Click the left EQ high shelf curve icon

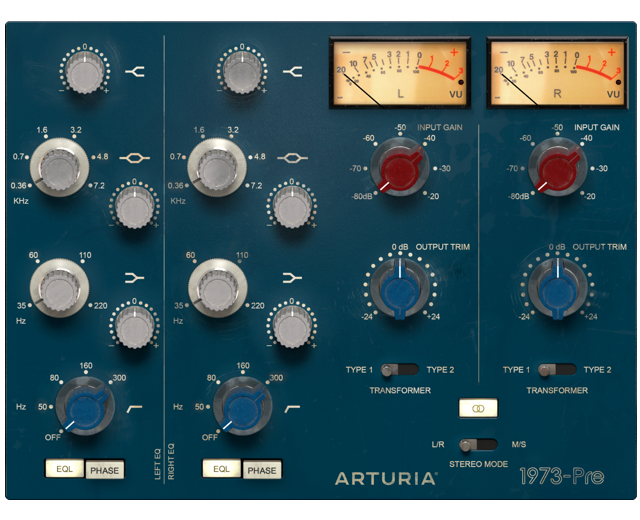click(x=135, y=72)
